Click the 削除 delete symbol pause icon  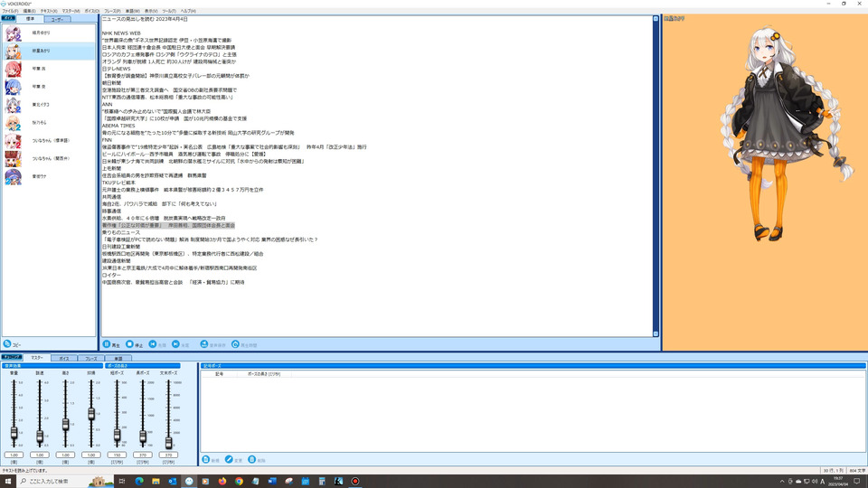pyautogui.click(x=252, y=459)
